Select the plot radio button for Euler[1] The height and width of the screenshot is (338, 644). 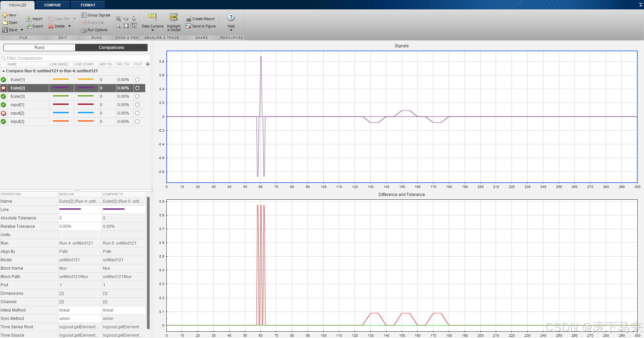coord(137,79)
